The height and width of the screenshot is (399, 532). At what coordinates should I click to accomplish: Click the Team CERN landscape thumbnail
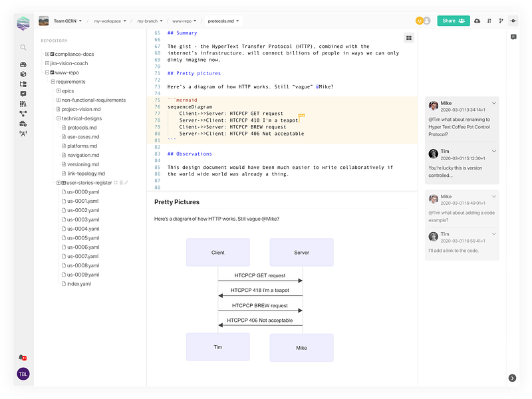click(x=44, y=21)
